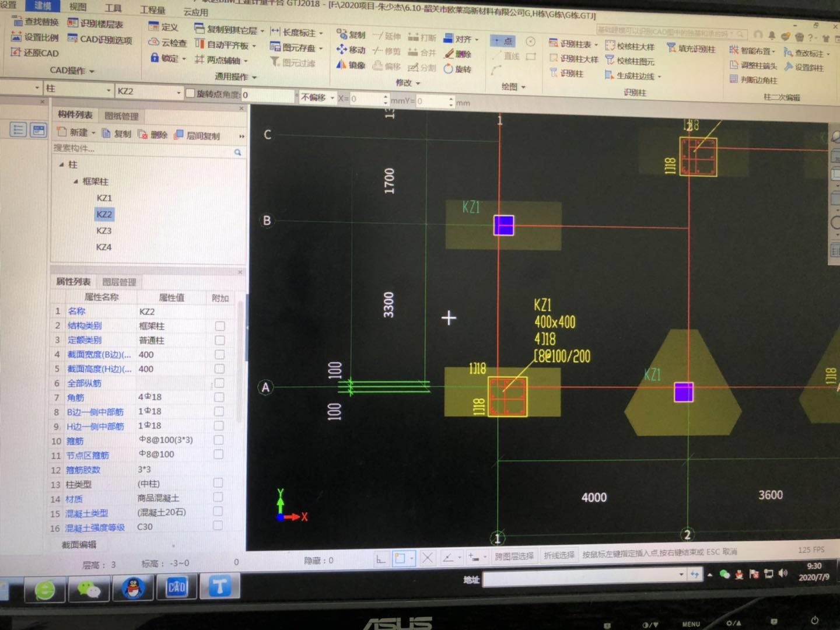Click the 定义 (define) tool
This screenshot has width=840, height=630.
[163, 27]
